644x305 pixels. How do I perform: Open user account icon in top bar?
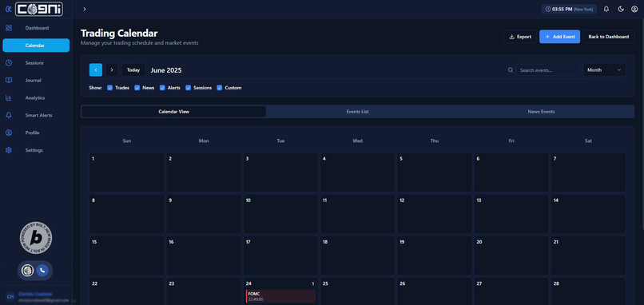[634, 9]
